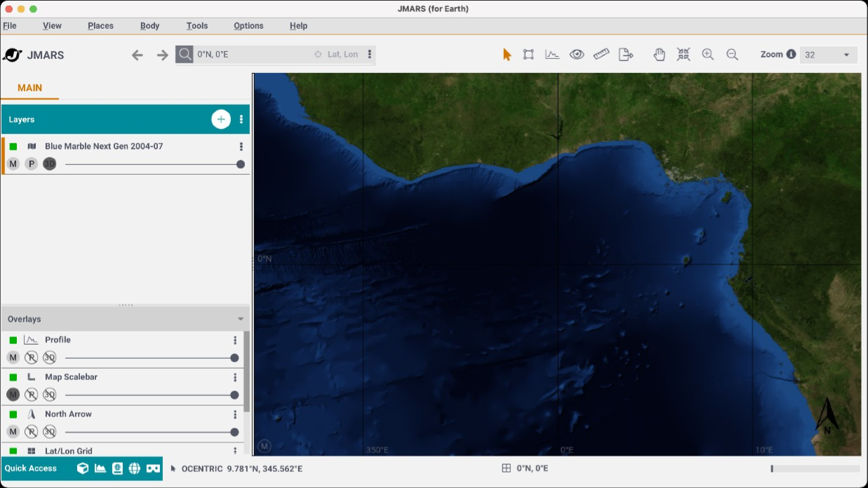This screenshot has width=868, height=488.
Task: Click the zoom out magnifier
Action: coord(732,55)
